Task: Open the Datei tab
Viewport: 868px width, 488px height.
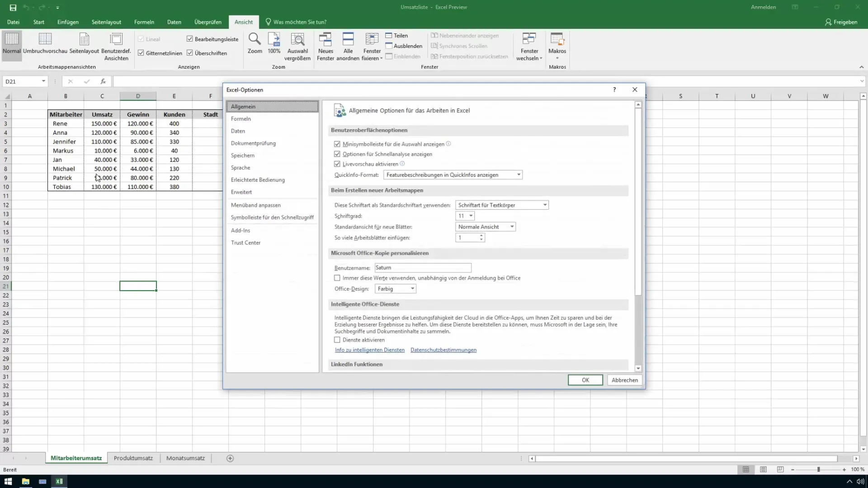Action: point(13,22)
